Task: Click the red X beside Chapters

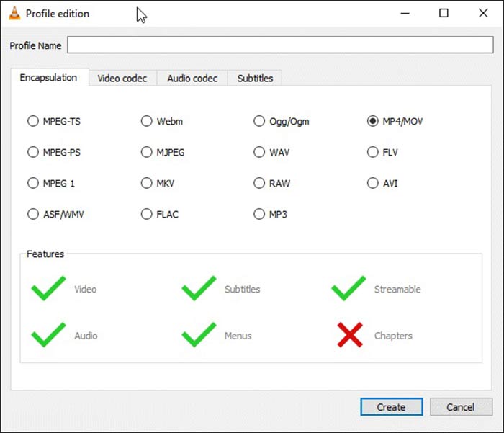Action: 350,335
